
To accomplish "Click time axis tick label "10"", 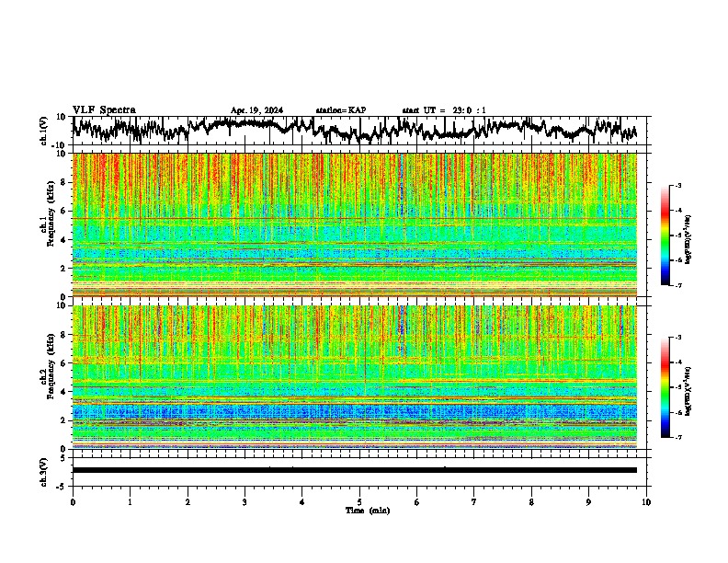I will click(x=646, y=502).
